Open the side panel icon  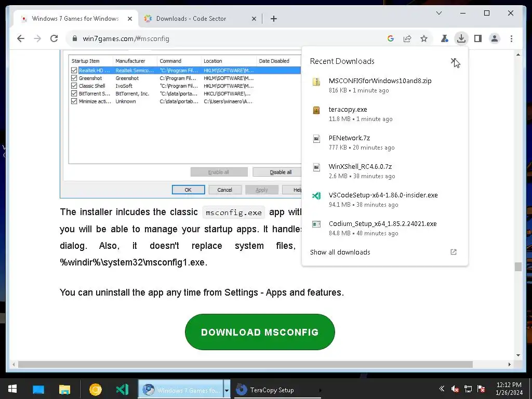click(x=478, y=38)
